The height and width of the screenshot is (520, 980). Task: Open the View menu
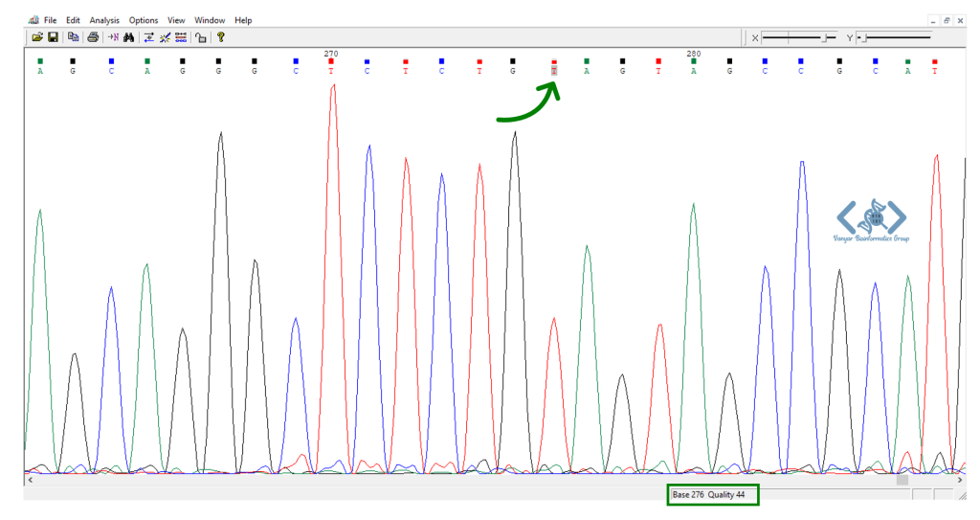pyautogui.click(x=176, y=20)
